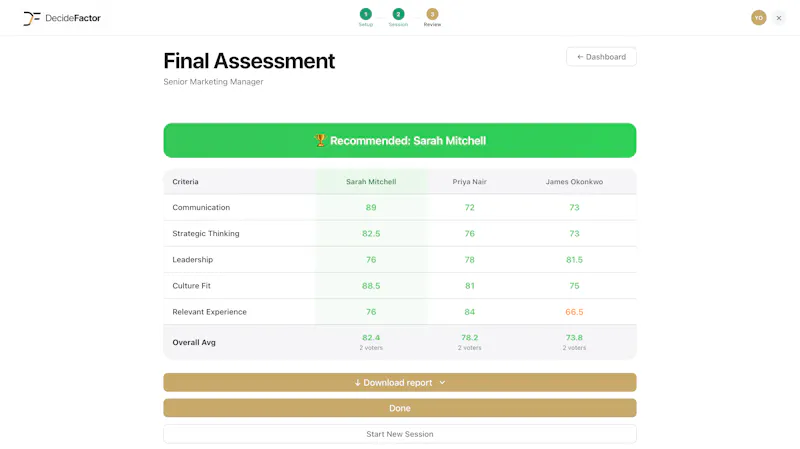Click Priya Nair's overall average 78.2
The image size is (800, 449).
pos(469,338)
